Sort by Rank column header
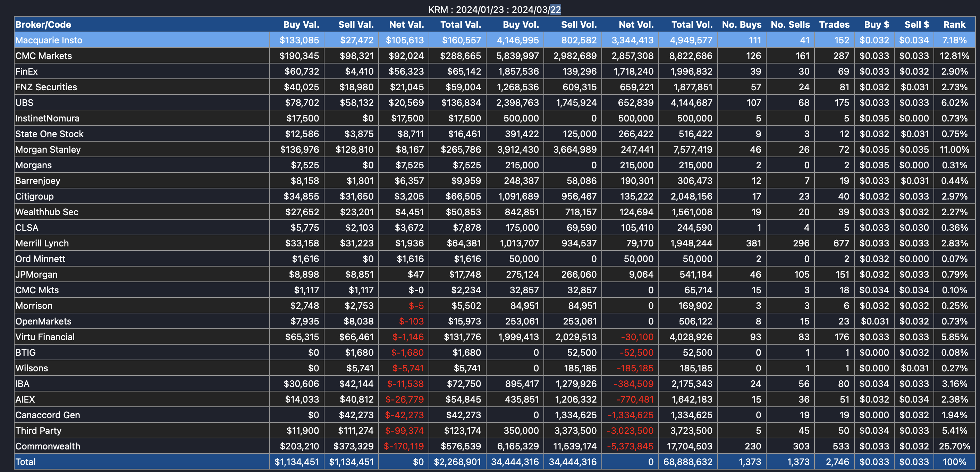The width and height of the screenshot is (980, 472). coord(954,25)
